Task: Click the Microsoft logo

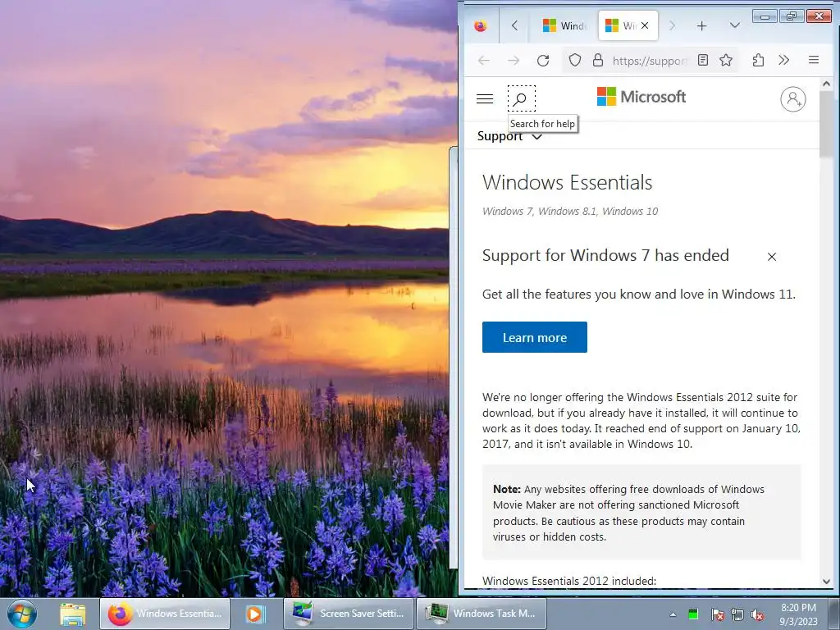Action: click(641, 97)
